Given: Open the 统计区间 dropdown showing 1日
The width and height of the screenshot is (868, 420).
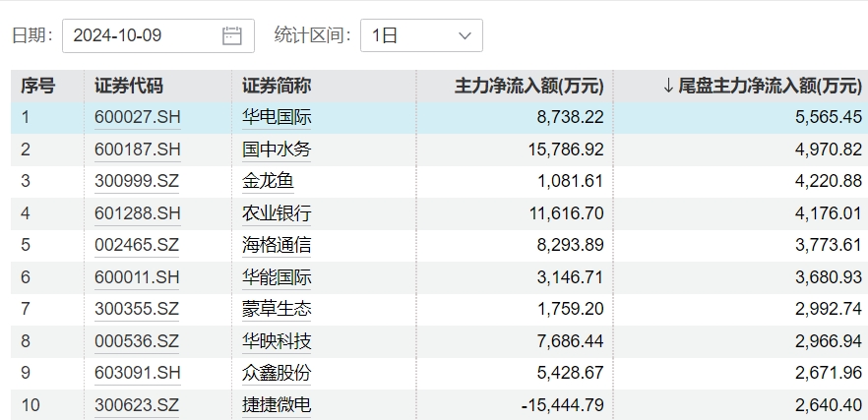Looking at the screenshot, I should [421, 36].
